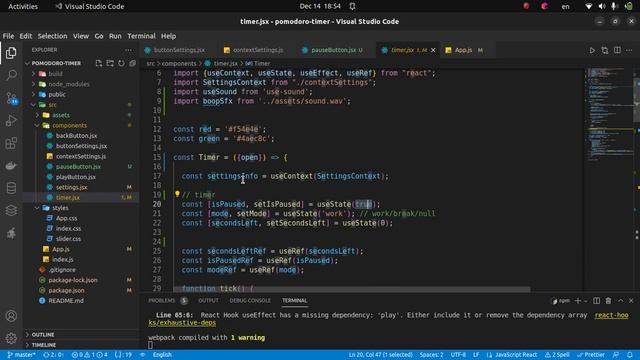Open changes compare icon in editor toolbar

pos(604,50)
